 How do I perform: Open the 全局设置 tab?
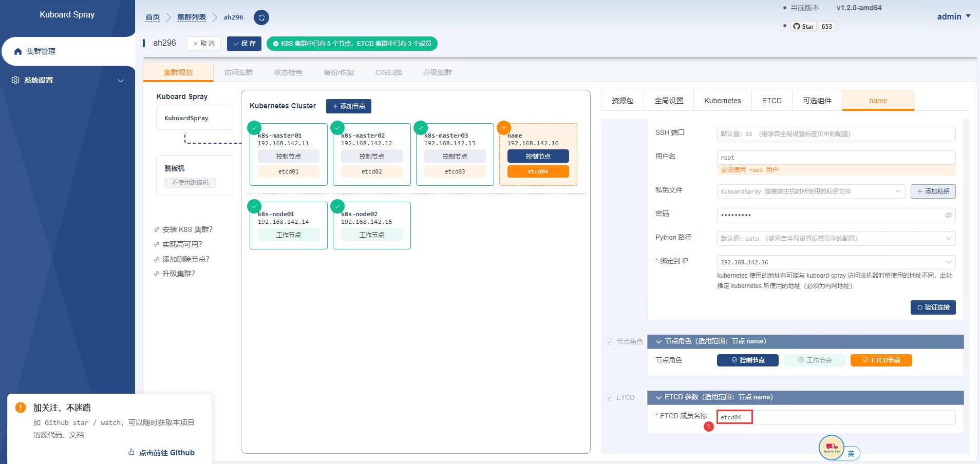[x=669, y=101]
